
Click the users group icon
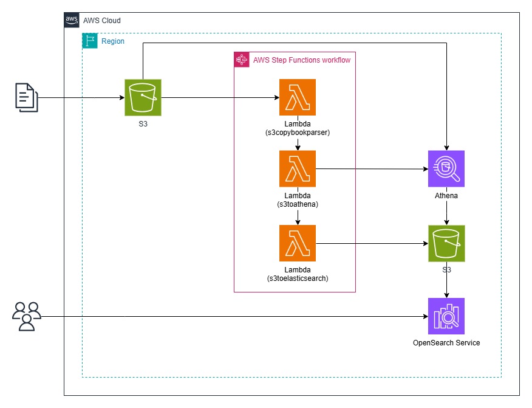click(27, 316)
